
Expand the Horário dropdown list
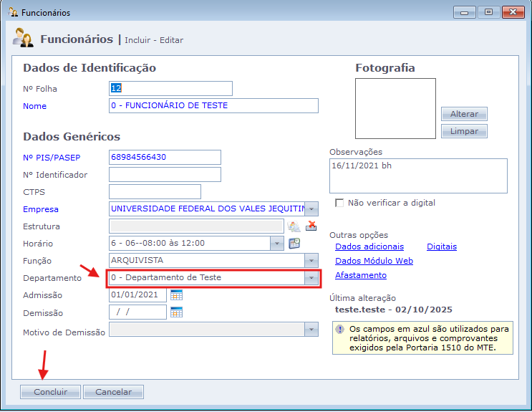click(x=277, y=244)
